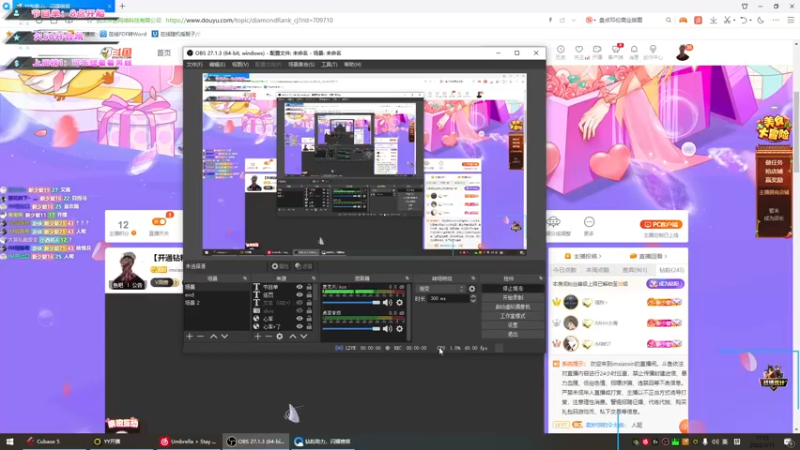The image size is (800, 450).
Task: Open OBS 编辑(E) menu
Action: pyautogui.click(x=217, y=65)
